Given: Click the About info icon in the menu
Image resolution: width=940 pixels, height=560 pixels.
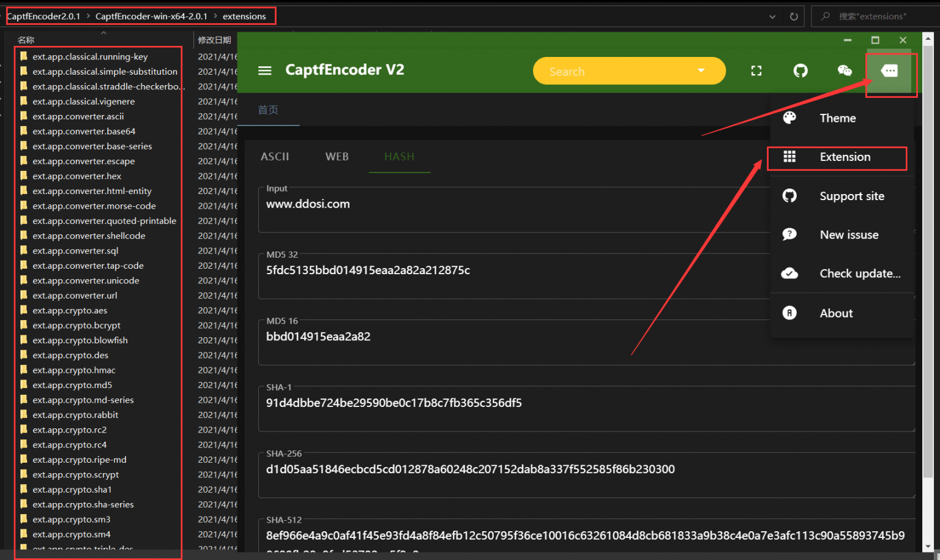Looking at the screenshot, I should point(789,313).
